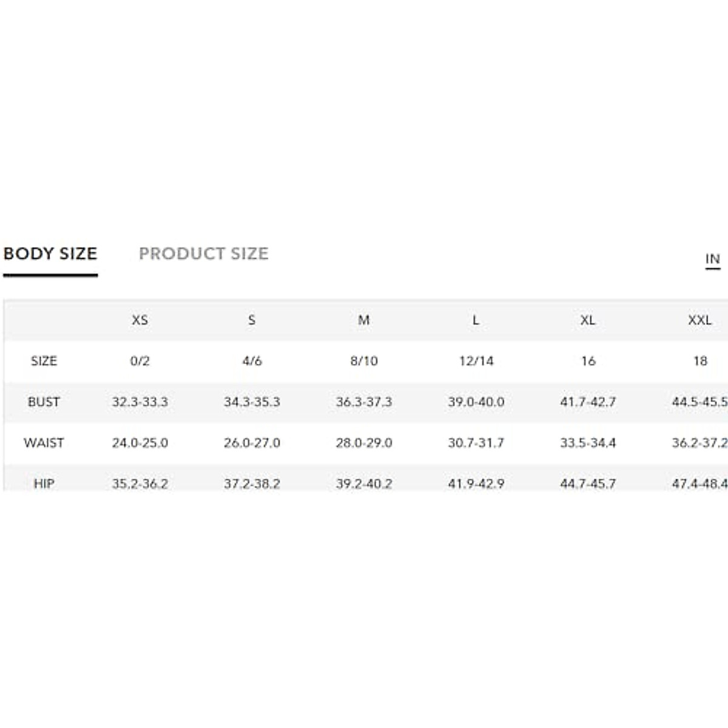Click the XS column header

[140, 320]
